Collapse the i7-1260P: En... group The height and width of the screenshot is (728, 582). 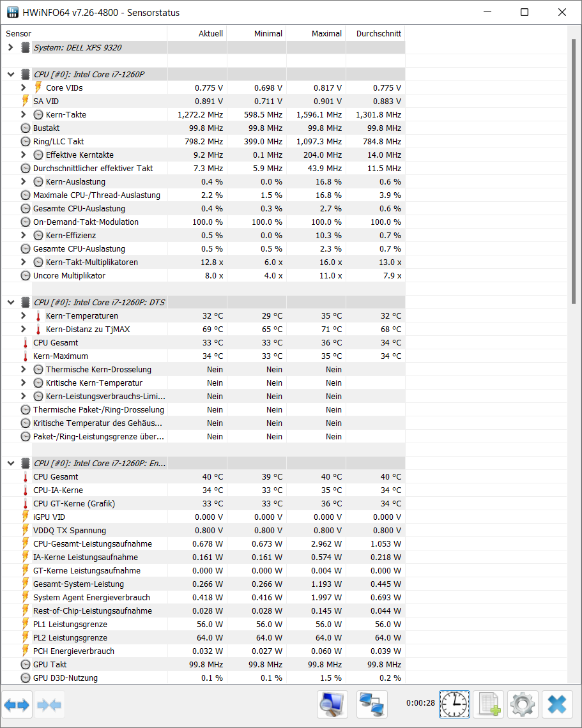(x=11, y=464)
